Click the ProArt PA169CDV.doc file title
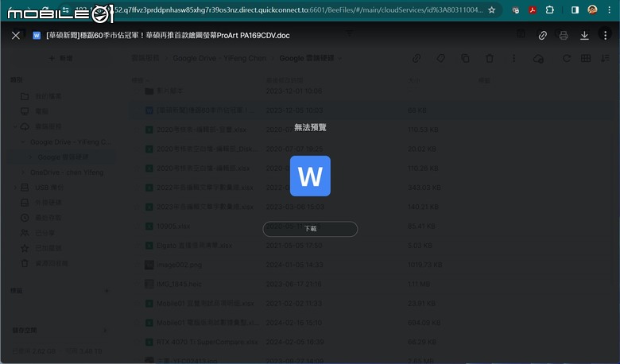Image resolution: width=620 pixels, height=364 pixels. [168, 36]
